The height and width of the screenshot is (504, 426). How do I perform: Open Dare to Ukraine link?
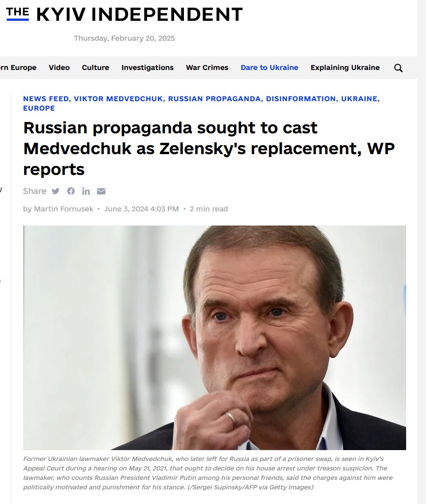[x=270, y=68]
